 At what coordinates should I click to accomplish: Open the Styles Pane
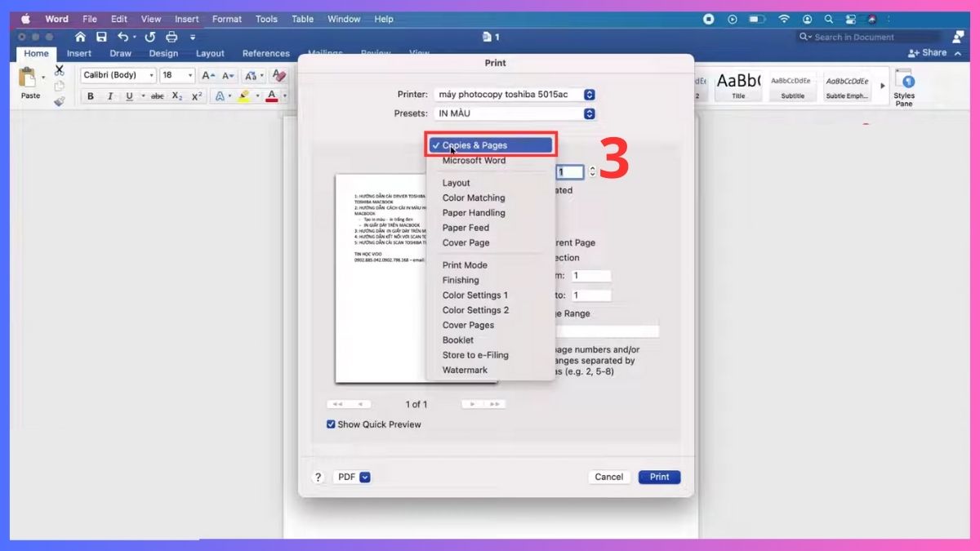click(904, 87)
